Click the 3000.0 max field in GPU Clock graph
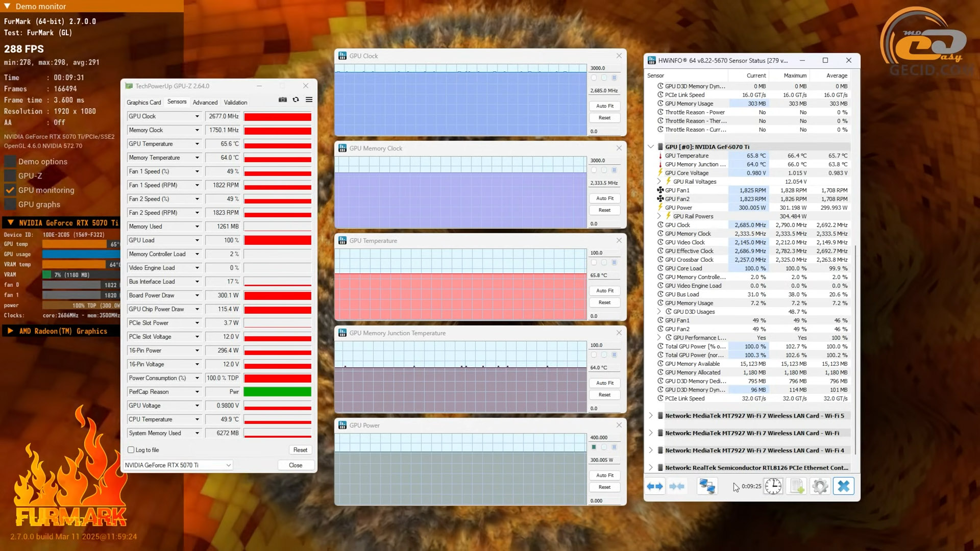Viewport: 980px width, 551px height. (x=605, y=68)
